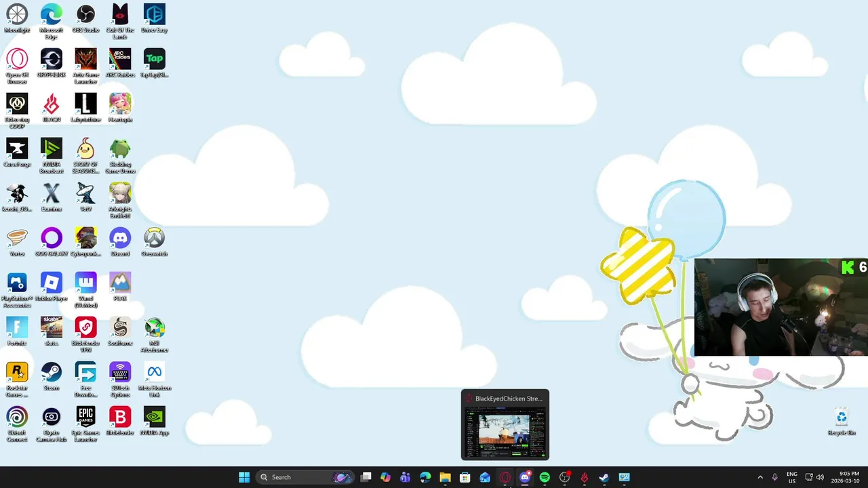The image size is (868, 488).
Task: Switch to Spotify on the taskbar
Action: 545,477
